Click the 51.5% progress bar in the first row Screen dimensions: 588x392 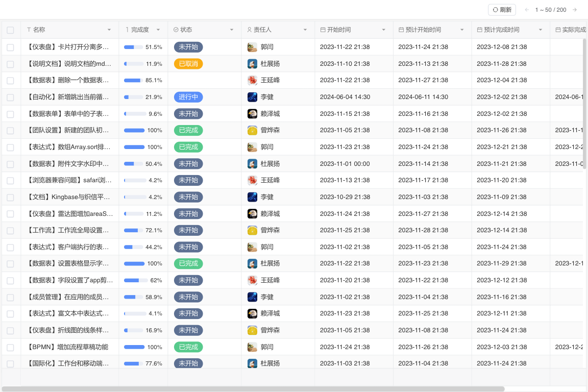pos(134,46)
